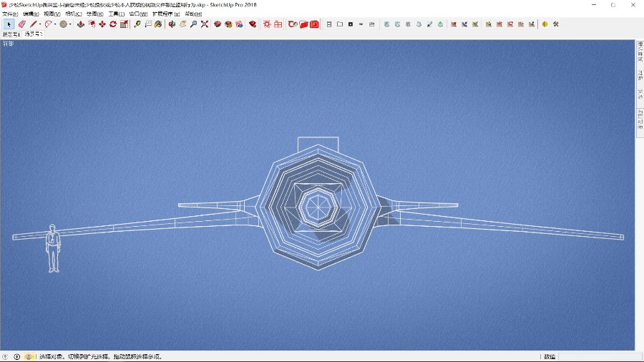
Task: Click the Zoom Extents tool
Action: pos(205,24)
